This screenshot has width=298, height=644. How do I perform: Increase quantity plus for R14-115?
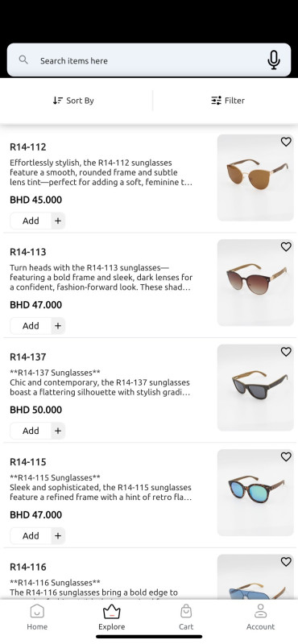(58, 535)
